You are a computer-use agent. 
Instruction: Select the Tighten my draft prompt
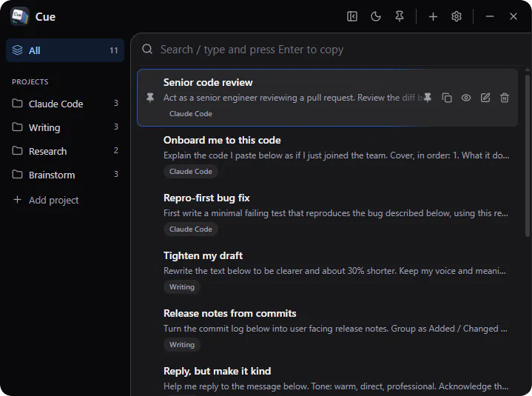[x=327, y=271]
